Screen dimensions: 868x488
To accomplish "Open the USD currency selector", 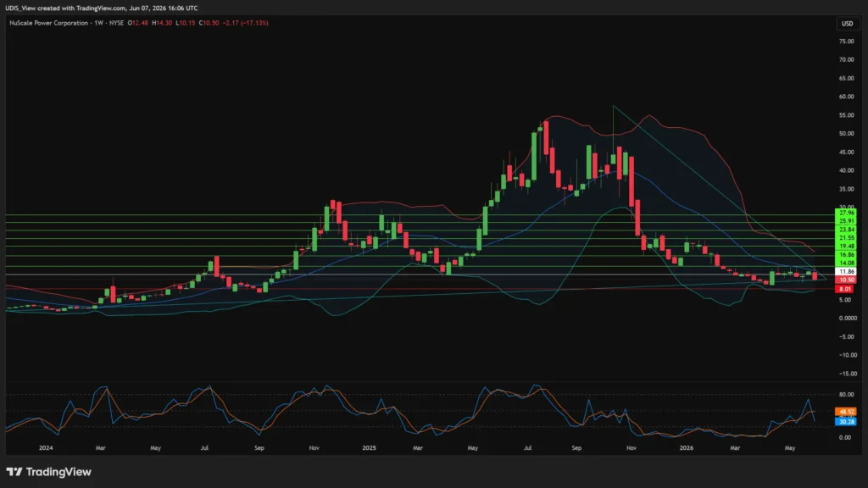I will pos(847,23).
